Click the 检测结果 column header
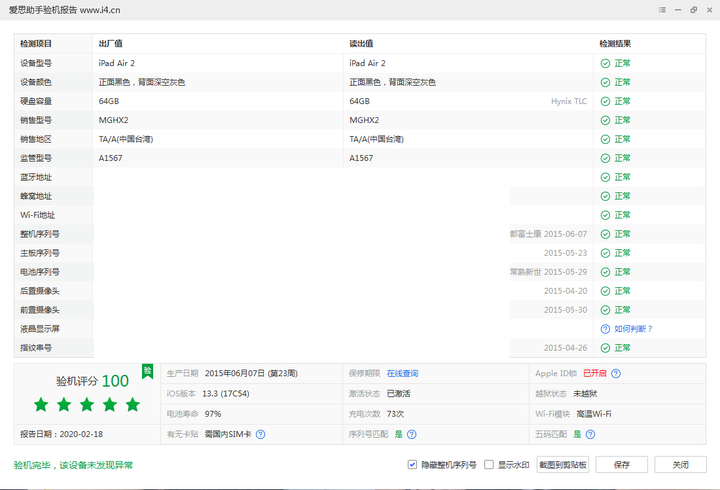This screenshot has height=490, width=720. point(615,44)
